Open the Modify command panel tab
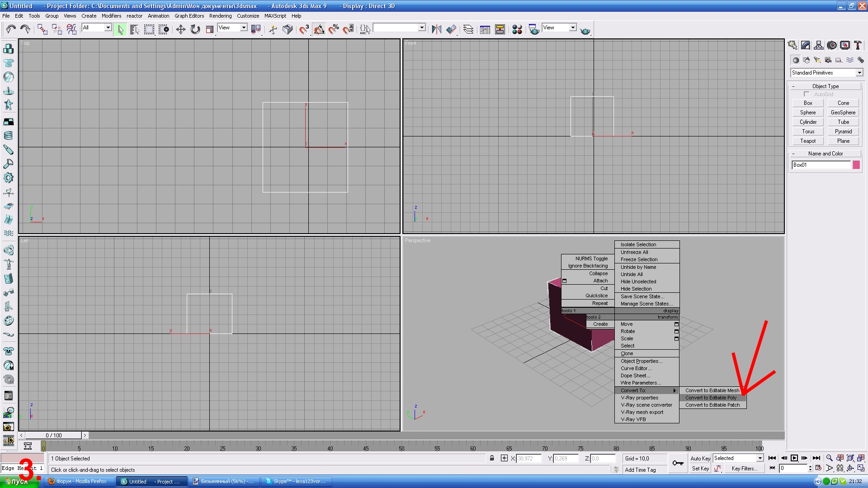The width and height of the screenshot is (868, 488). click(806, 45)
